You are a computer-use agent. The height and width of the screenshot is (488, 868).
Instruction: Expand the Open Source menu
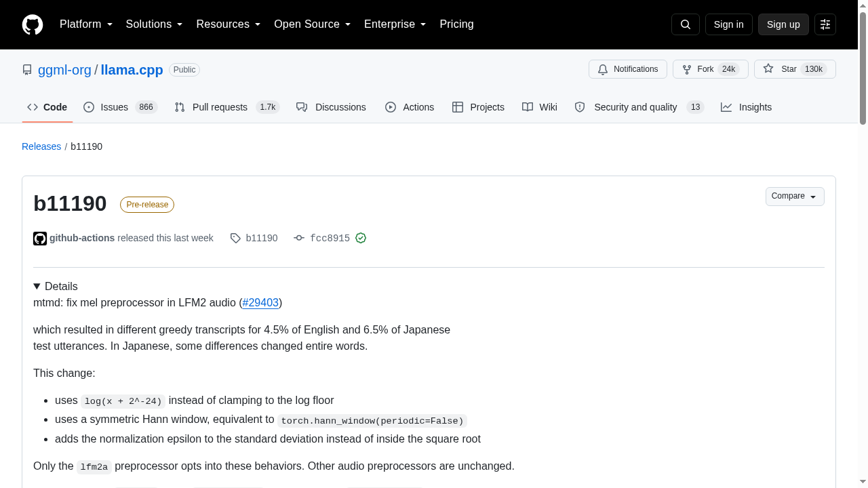(312, 24)
